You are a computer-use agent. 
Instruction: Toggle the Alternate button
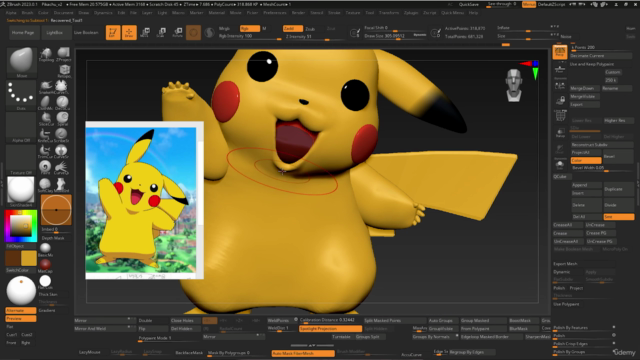pos(20,311)
